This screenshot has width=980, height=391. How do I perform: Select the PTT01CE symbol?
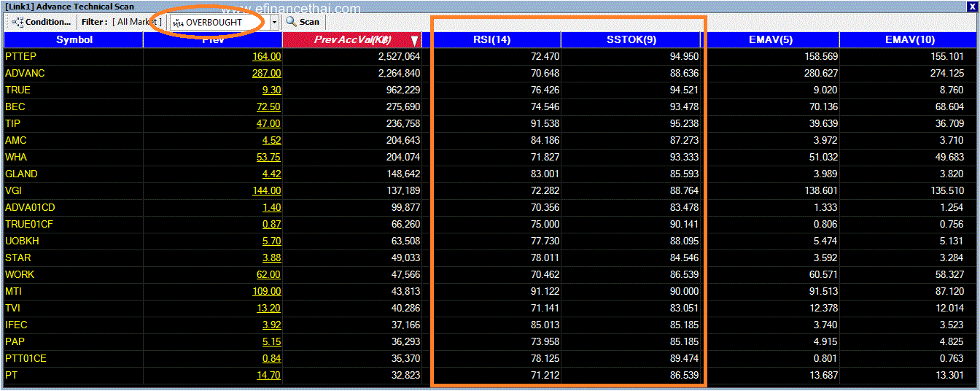(x=26, y=358)
